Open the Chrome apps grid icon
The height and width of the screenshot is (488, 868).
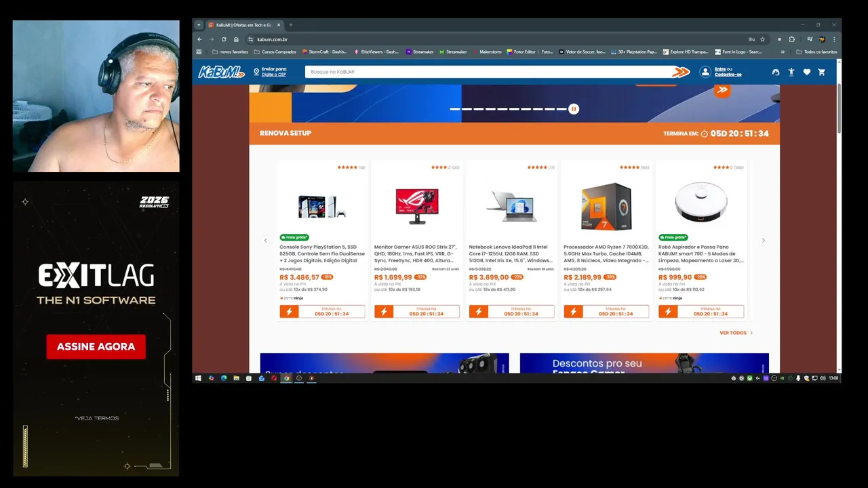coord(198,52)
